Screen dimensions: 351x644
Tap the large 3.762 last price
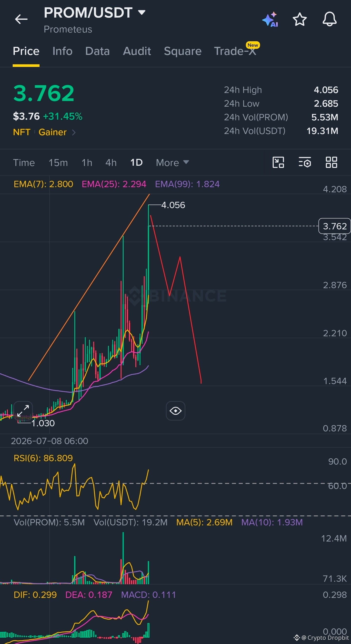click(44, 93)
